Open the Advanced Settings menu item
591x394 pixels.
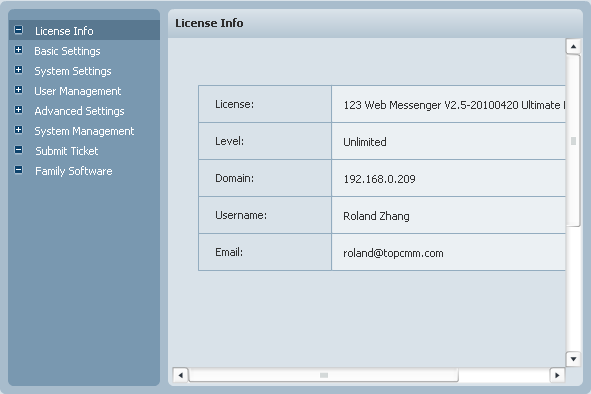tap(79, 111)
